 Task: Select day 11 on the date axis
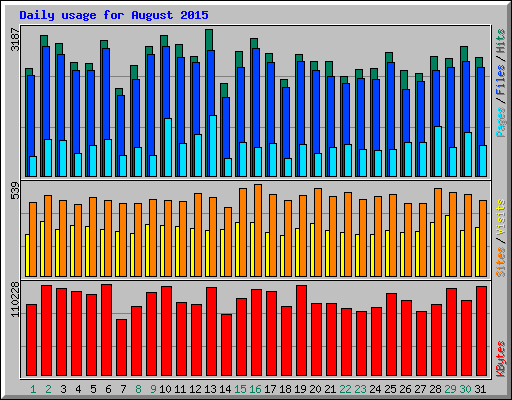[x=180, y=389]
